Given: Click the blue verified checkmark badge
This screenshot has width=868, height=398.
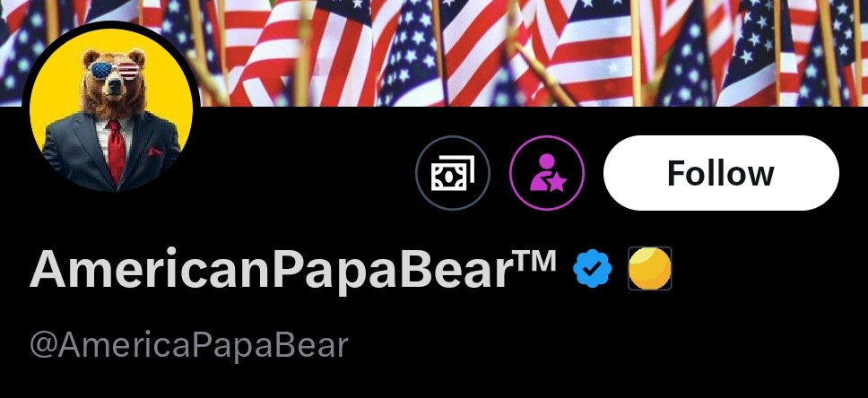Looking at the screenshot, I should point(593,268).
